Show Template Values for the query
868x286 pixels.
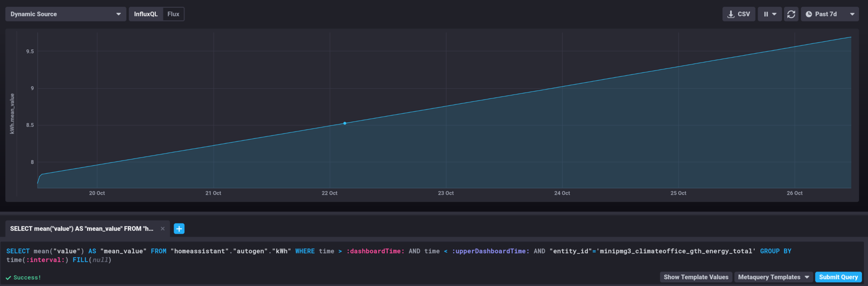696,277
